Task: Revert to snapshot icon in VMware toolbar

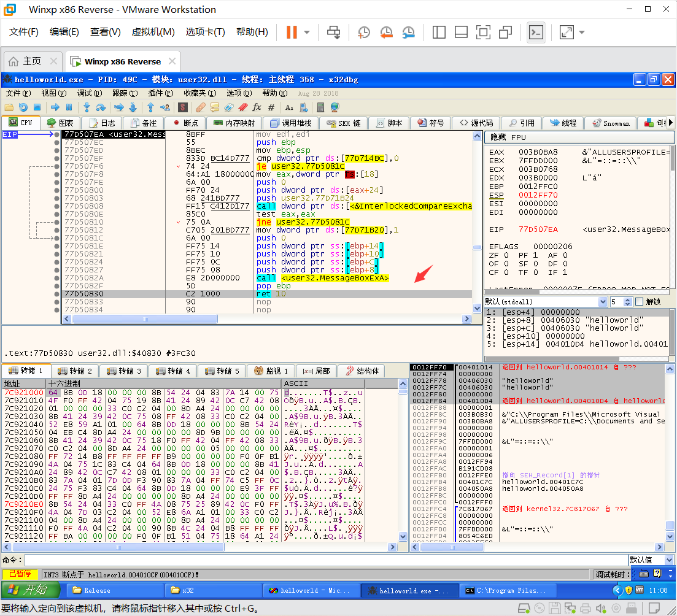Action: pos(386,32)
